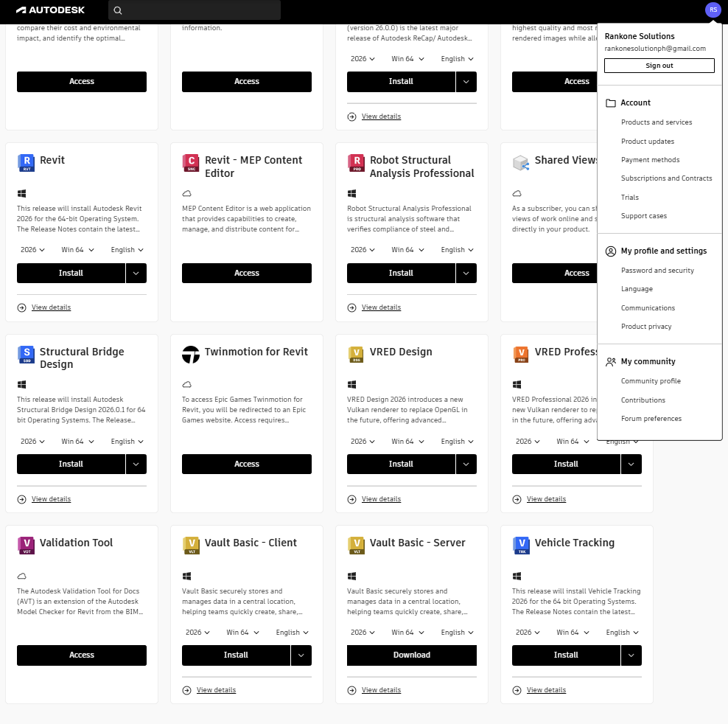728x724 pixels.
Task: Click the VRED Professional product icon
Action: 521,355
